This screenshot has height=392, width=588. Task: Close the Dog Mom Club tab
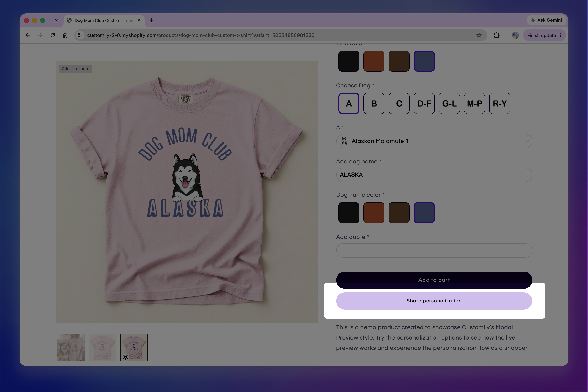tap(139, 20)
